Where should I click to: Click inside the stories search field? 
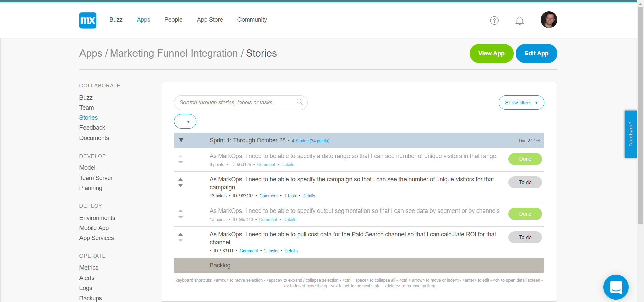click(235, 102)
